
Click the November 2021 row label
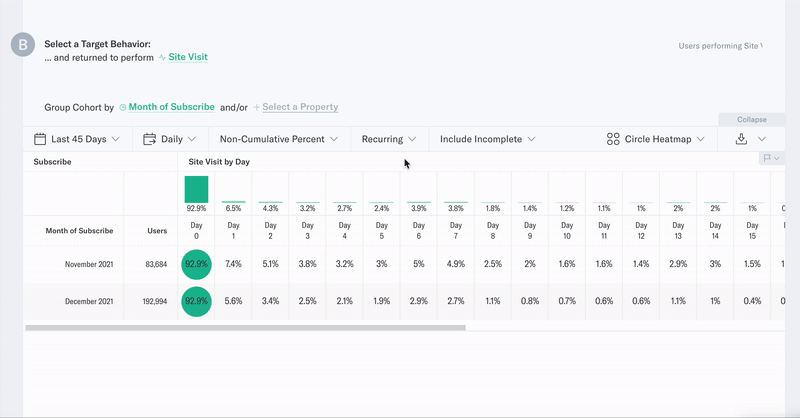pos(89,264)
